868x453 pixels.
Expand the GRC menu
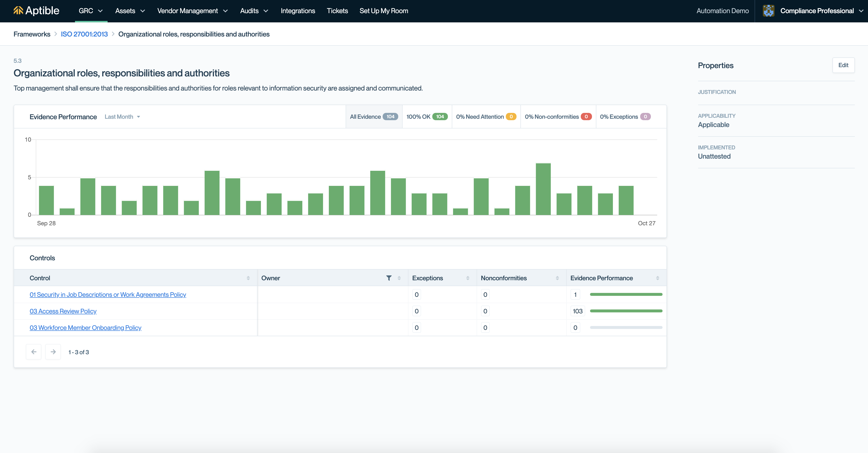click(x=91, y=11)
